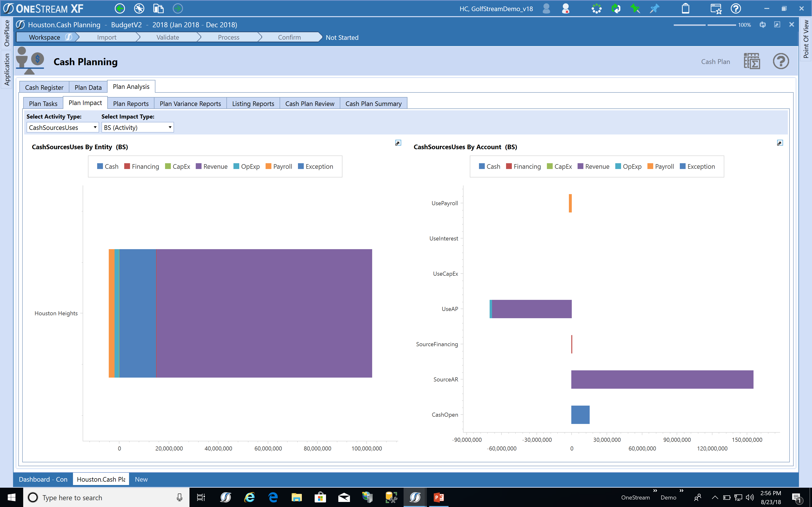
Task: Click the clipboard icon in top toolbar
Action: pos(686,8)
